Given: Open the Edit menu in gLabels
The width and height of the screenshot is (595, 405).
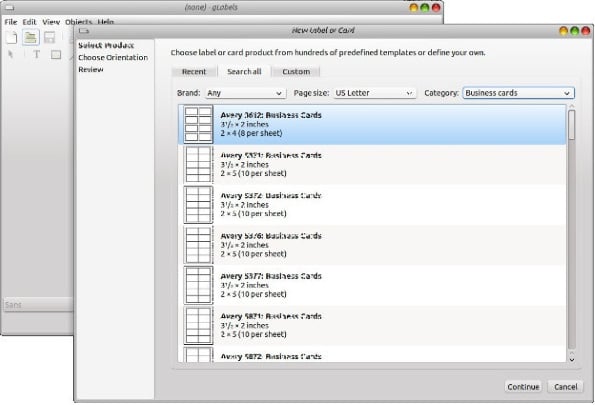Looking at the screenshot, I should tap(29, 22).
